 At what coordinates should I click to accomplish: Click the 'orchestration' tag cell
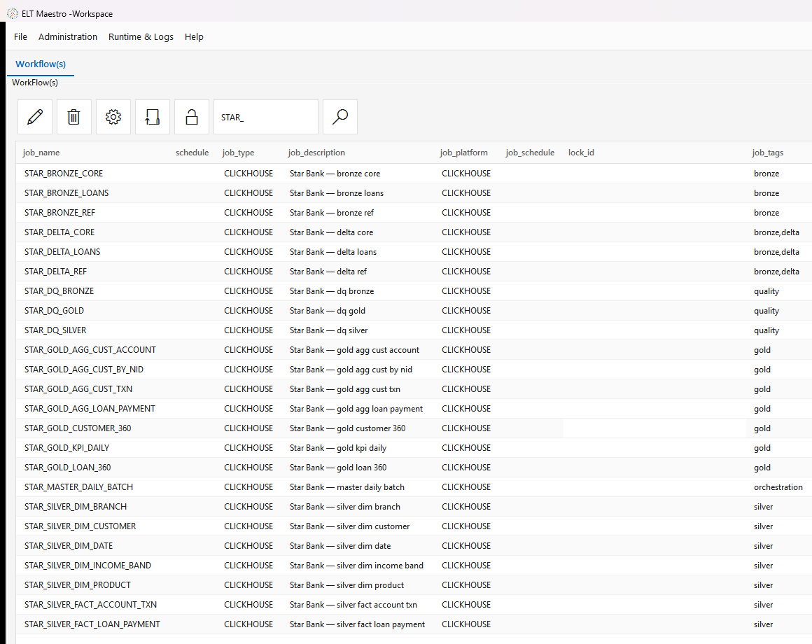coord(778,487)
